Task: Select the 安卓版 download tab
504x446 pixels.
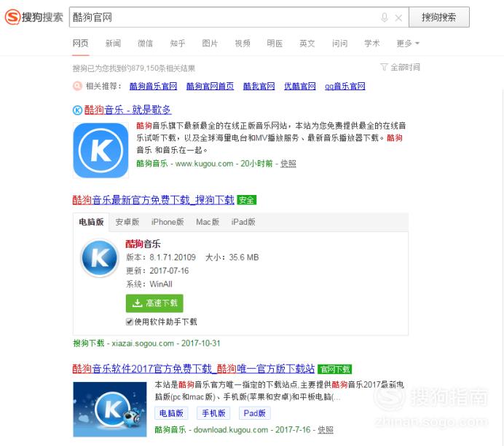Action: pyautogui.click(x=127, y=222)
